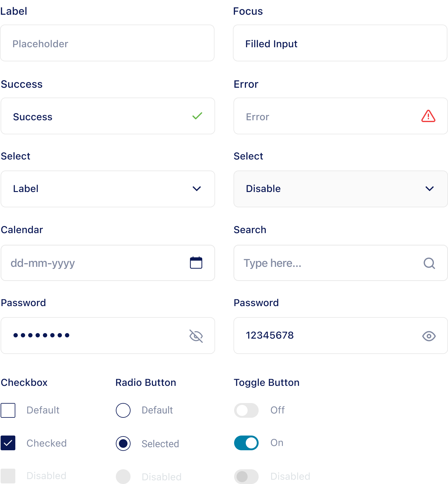Click the Disabled toggle switch

(x=246, y=477)
